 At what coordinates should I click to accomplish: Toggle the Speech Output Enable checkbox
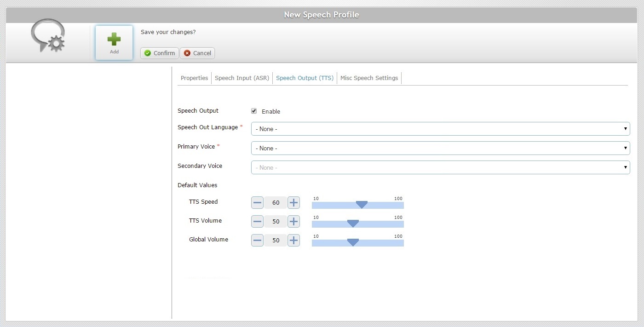click(x=254, y=111)
